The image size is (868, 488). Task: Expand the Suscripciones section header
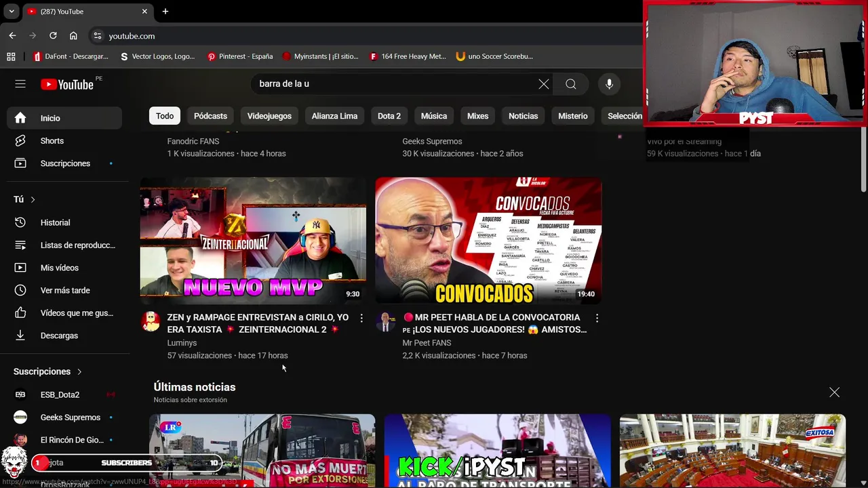coord(47,371)
